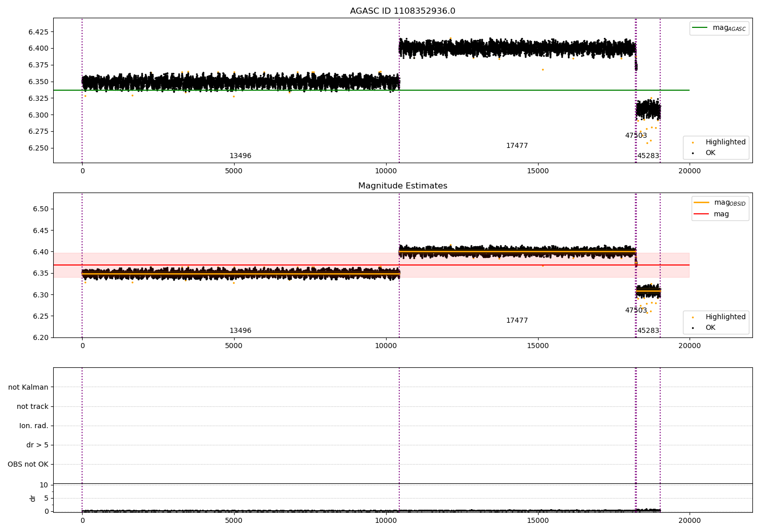Click the 15000 x-tick under the top plot

[x=538, y=171]
